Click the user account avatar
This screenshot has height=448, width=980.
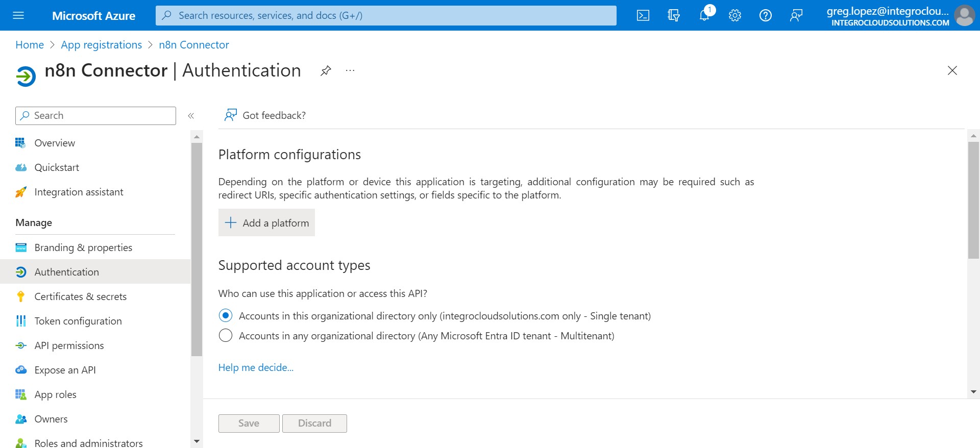[964, 15]
